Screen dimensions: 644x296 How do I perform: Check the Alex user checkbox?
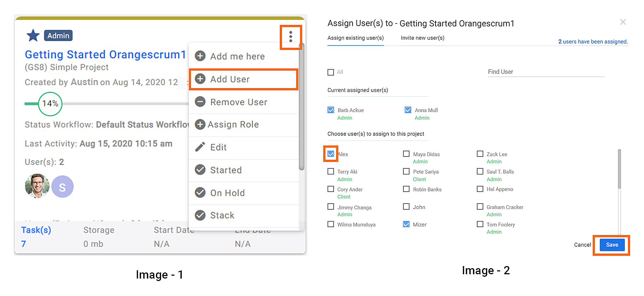331,154
